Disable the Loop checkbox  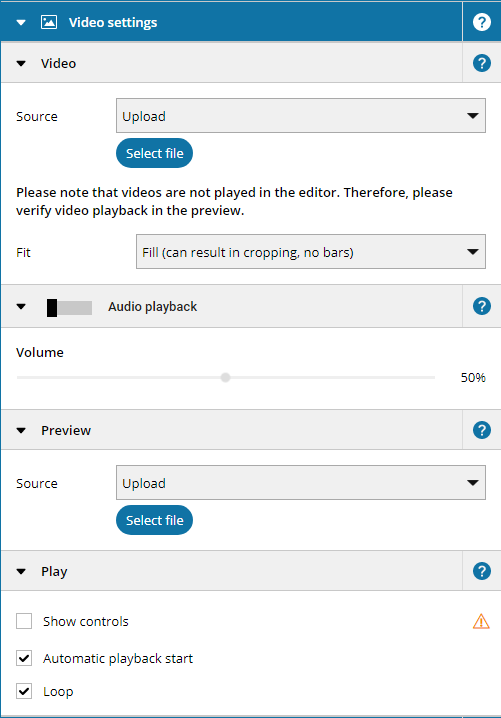tap(24, 691)
